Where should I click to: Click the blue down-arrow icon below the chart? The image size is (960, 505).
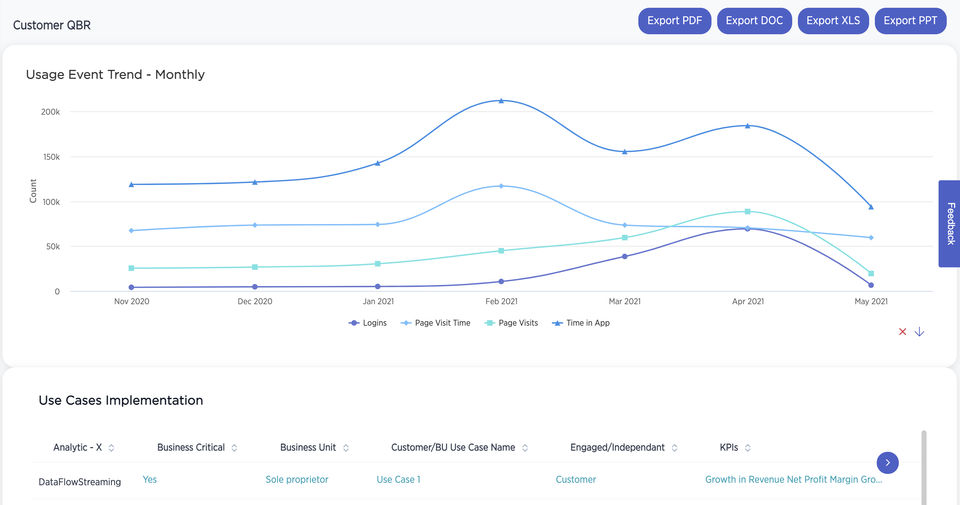(919, 332)
